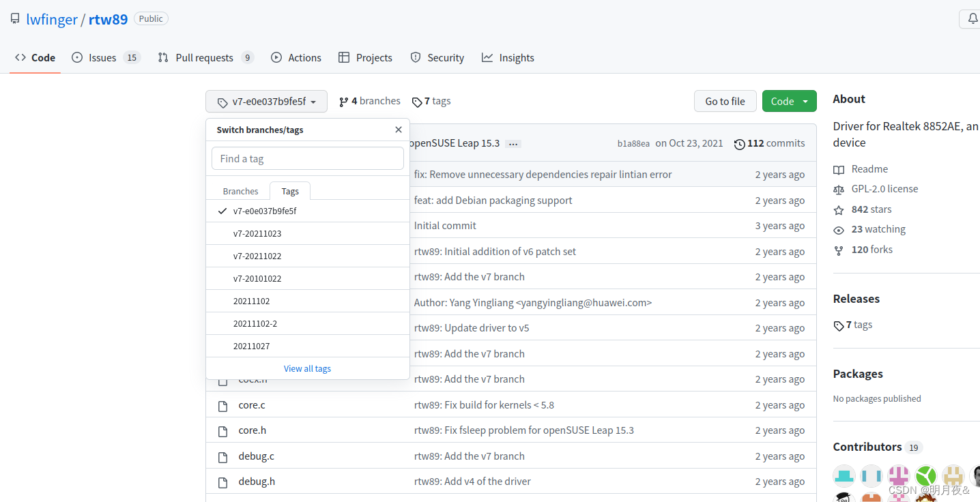Image resolution: width=980 pixels, height=502 pixels.
Task: Select tag 20211027
Action: [308, 346]
